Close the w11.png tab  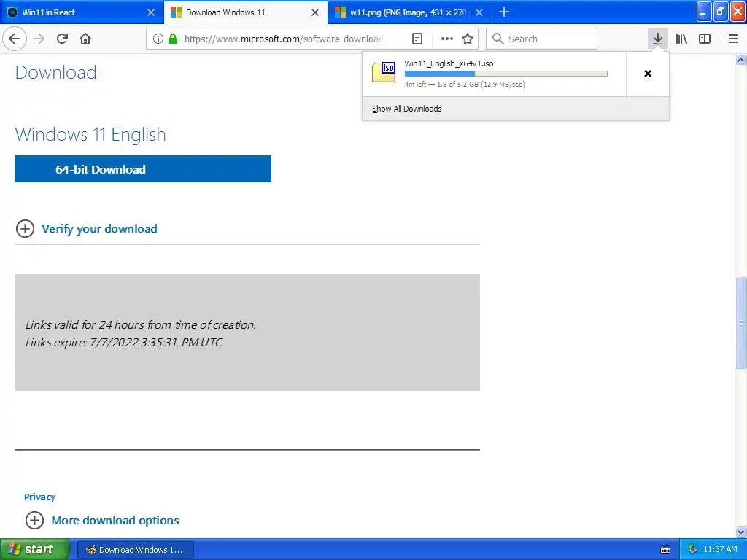479,12
